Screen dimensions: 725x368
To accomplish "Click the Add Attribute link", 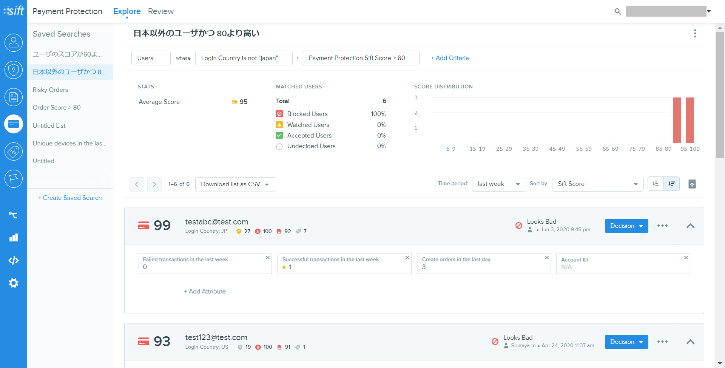I will pos(205,291).
